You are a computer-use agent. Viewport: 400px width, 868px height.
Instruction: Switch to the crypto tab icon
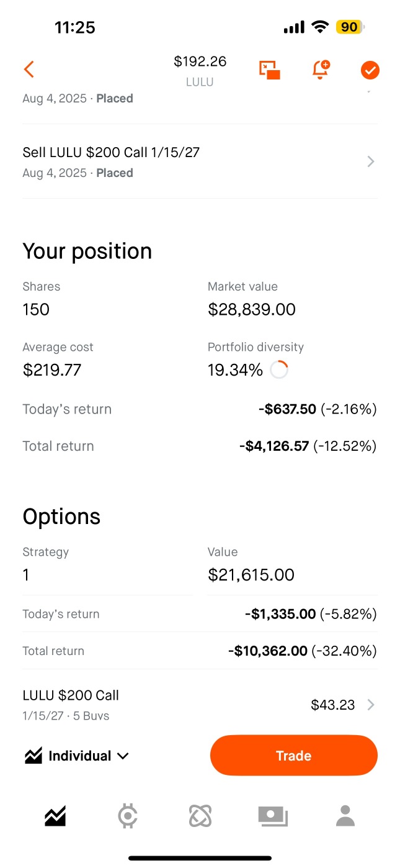pyautogui.click(x=128, y=816)
